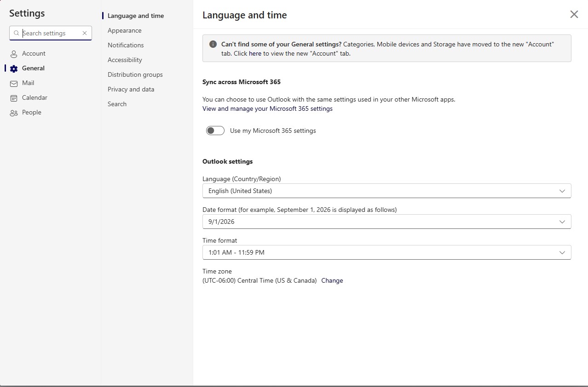This screenshot has width=588, height=387.
Task: Open the Distribution groups tab
Action: 135,74
